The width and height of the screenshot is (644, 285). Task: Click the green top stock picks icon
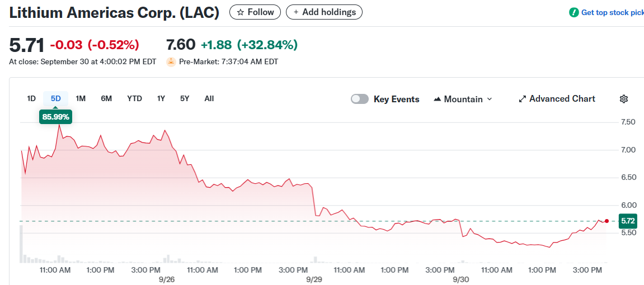coord(574,12)
